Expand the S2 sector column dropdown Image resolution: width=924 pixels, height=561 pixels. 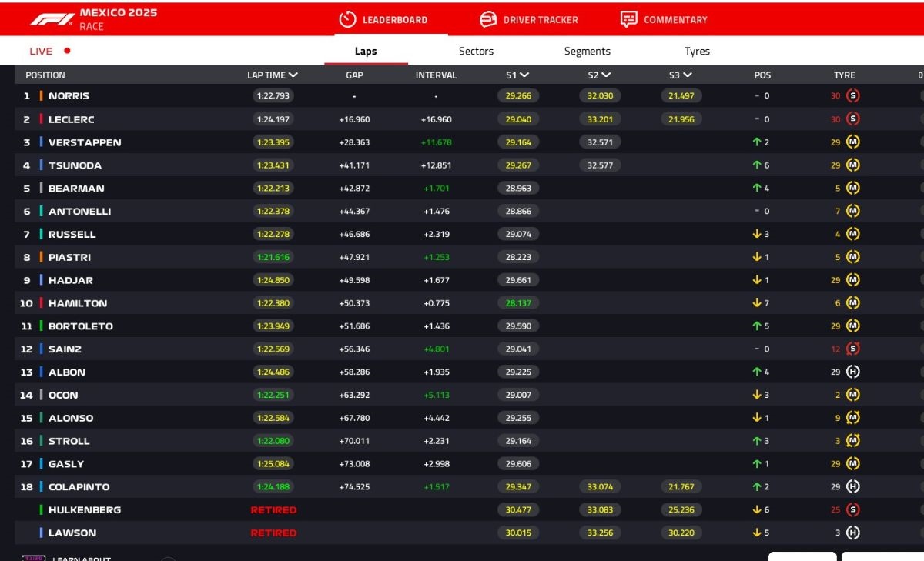[606, 75]
